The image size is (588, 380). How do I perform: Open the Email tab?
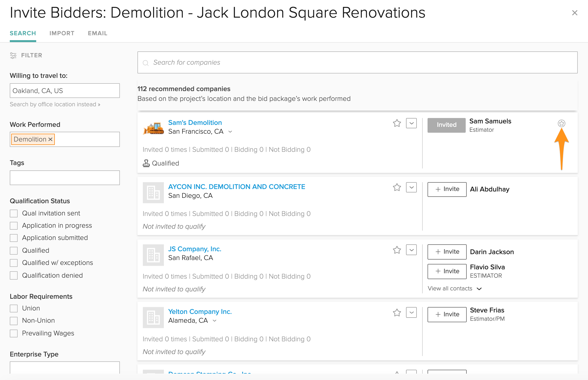(98, 33)
